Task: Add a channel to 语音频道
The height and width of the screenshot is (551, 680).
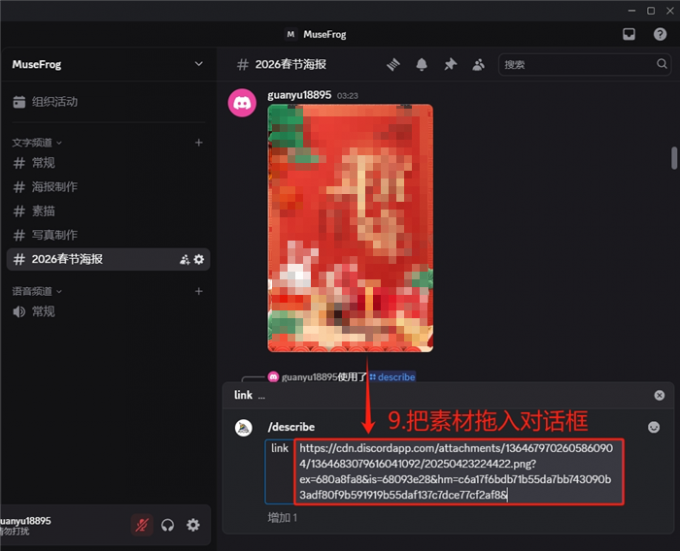Action: point(199,291)
